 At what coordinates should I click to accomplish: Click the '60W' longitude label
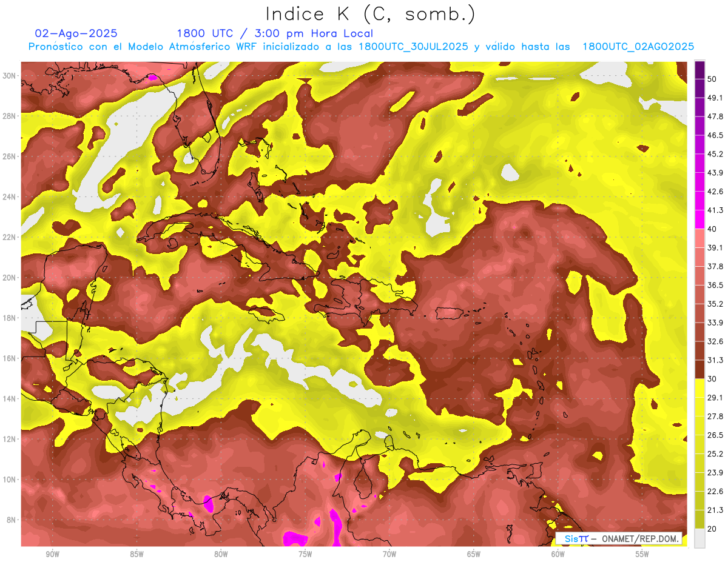558,554
